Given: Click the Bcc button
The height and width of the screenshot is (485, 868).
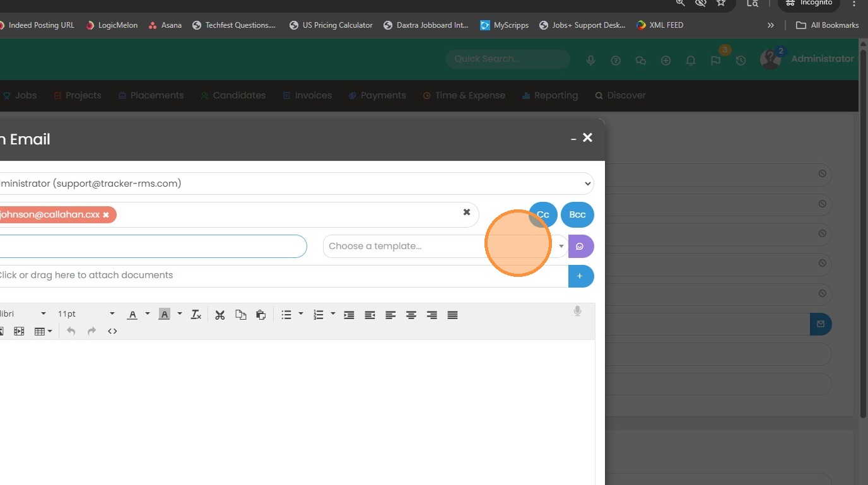Looking at the screenshot, I should [x=577, y=214].
